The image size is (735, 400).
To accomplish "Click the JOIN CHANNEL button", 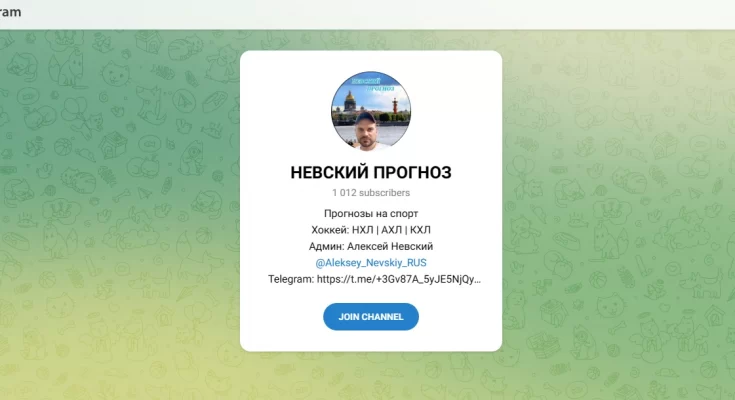I will tap(371, 317).
